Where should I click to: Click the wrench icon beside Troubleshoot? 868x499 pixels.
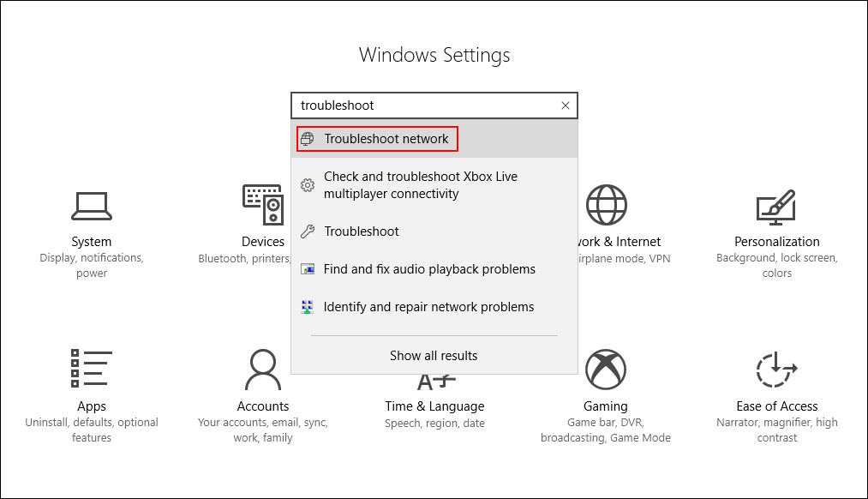coord(308,231)
